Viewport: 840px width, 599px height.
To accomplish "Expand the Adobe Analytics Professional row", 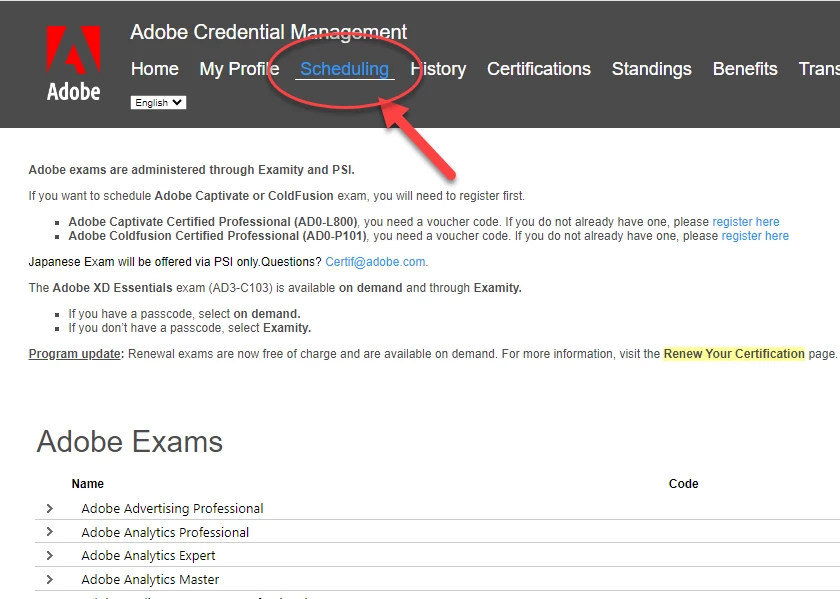I will coord(50,532).
